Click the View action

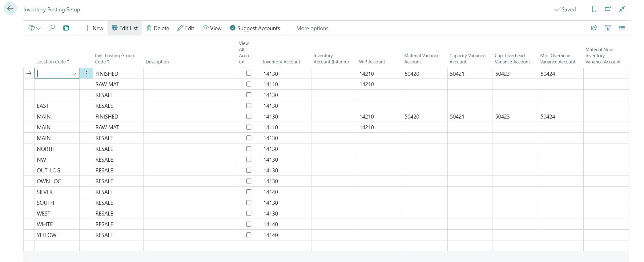point(212,28)
